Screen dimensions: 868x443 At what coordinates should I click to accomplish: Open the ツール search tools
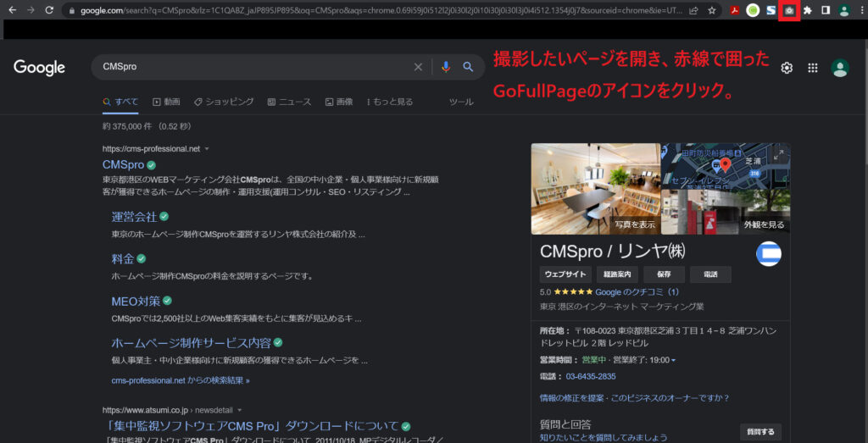coord(461,102)
